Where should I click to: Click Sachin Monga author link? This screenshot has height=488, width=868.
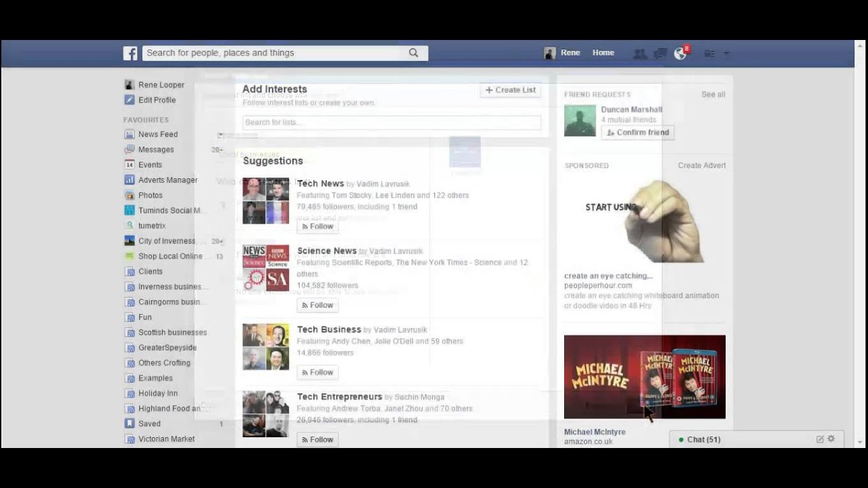420,397
